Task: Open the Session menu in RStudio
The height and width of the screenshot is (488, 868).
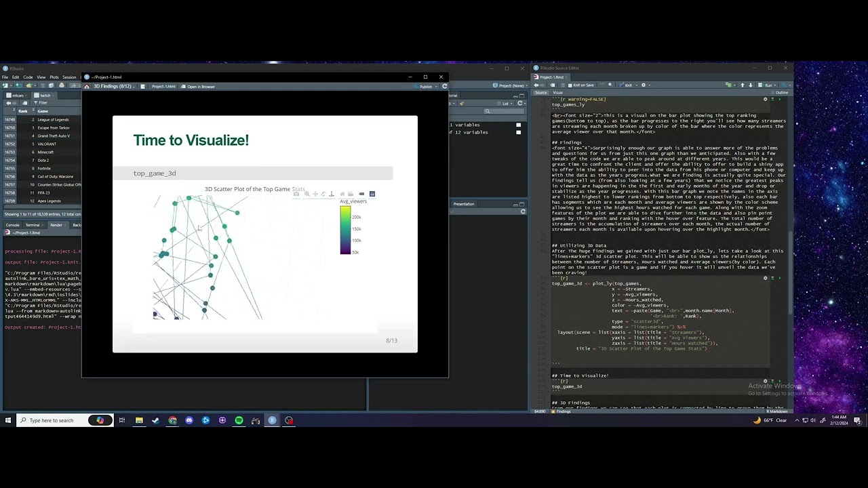Action: click(x=69, y=77)
